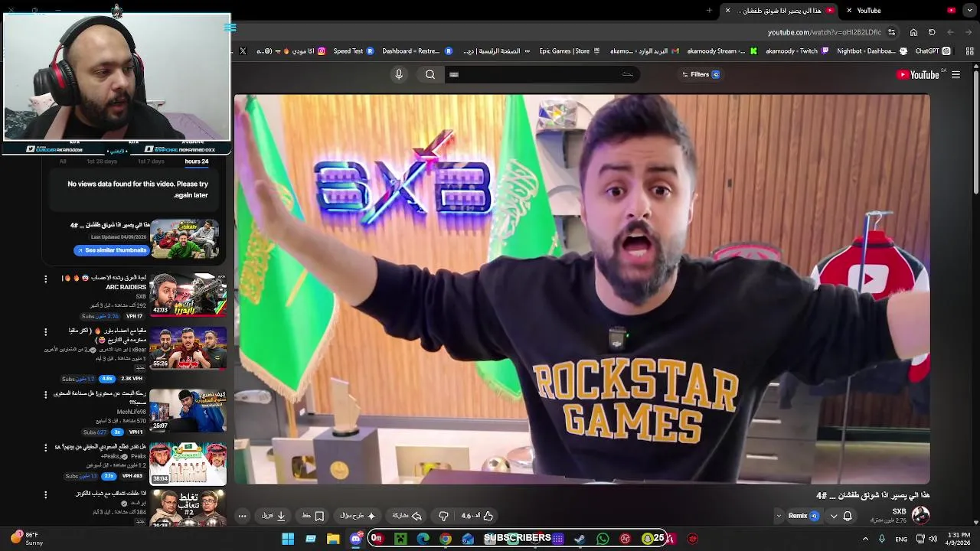Viewport: 980px width, 551px height.
Task: Click the browser back arrow
Action: click(x=969, y=32)
